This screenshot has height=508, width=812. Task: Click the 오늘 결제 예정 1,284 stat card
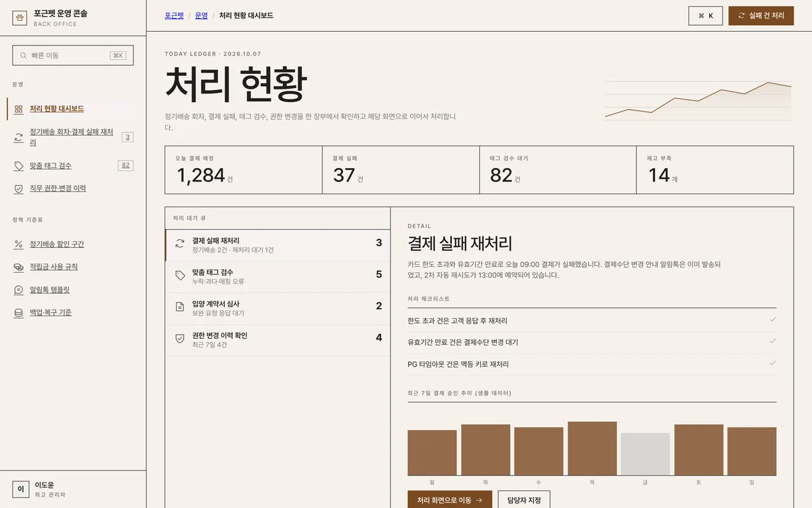click(x=244, y=169)
